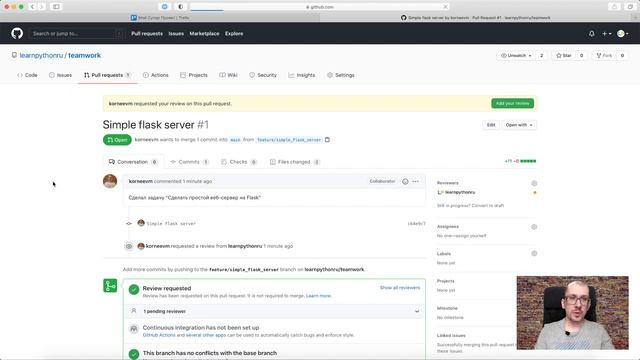The image size is (640, 360).
Task: Open the commit hash link
Action: pyautogui.click(x=416, y=224)
